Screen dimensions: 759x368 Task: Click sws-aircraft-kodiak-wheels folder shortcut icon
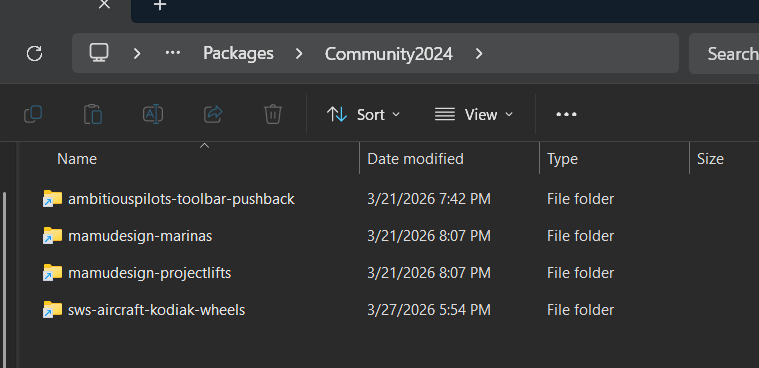52,309
